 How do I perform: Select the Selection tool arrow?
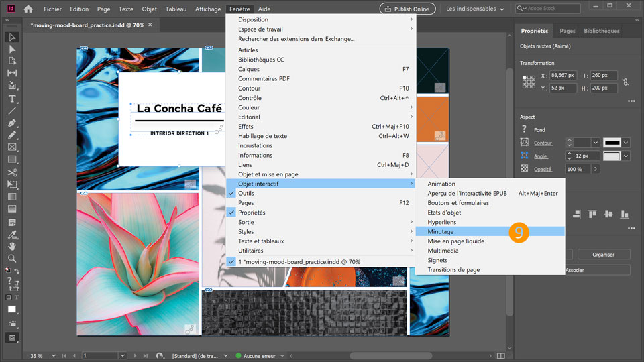click(x=12, y=37)
